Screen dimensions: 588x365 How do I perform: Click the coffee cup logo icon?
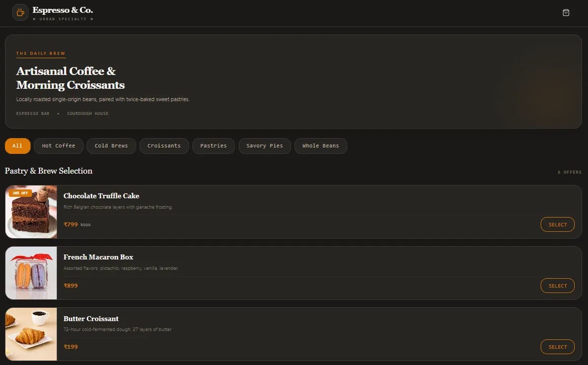(x=21, y=13)
